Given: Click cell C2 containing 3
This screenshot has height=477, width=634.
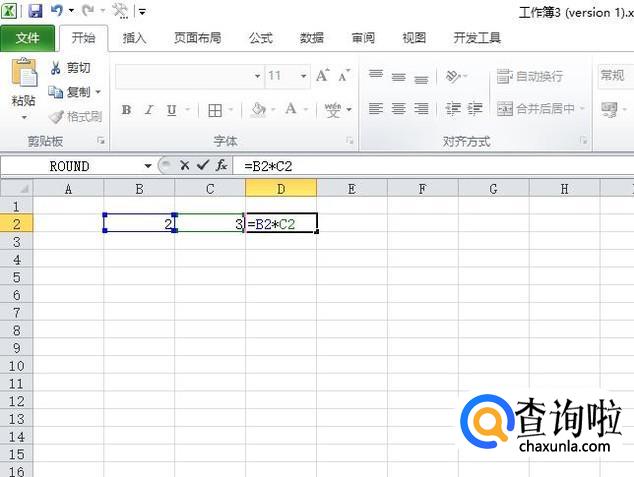Looking at the screenshot, I should click(210, 223).
